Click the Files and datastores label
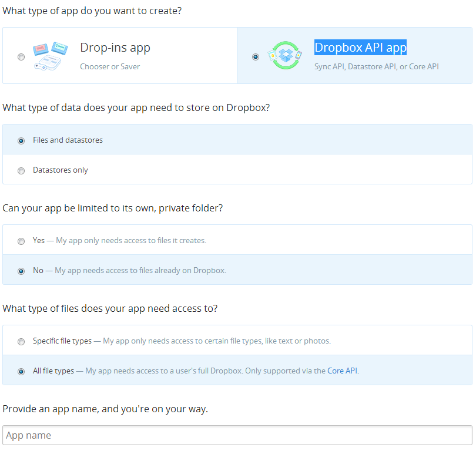This screenshot has width=476, height=451. tap(68, 140)
